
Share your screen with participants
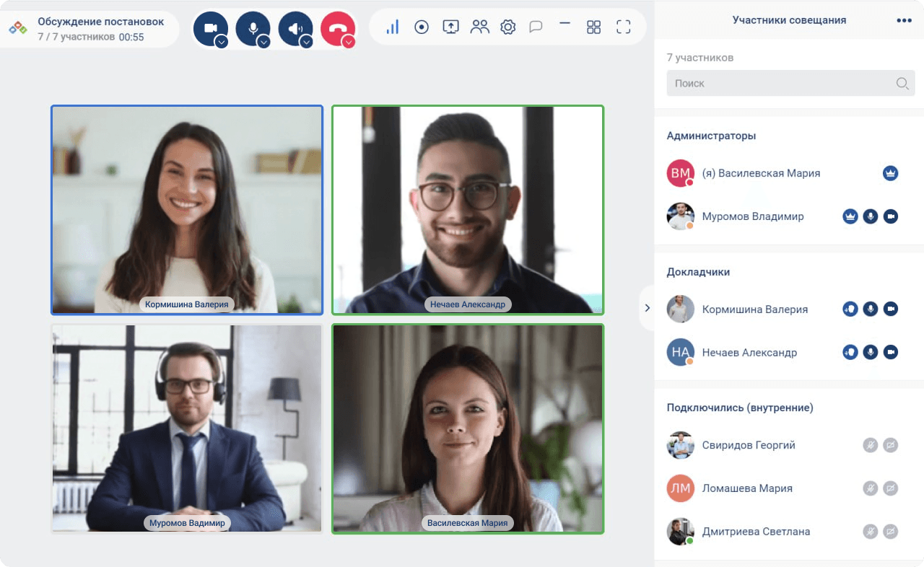[x=450, y=27]
